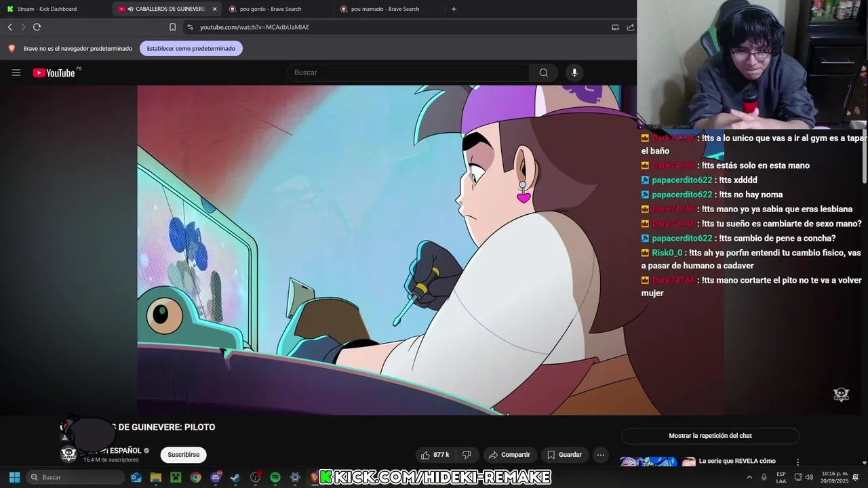868x488 pixels.
Task: Open OBS Studio from the taskbar
Action: coord(256,477)
